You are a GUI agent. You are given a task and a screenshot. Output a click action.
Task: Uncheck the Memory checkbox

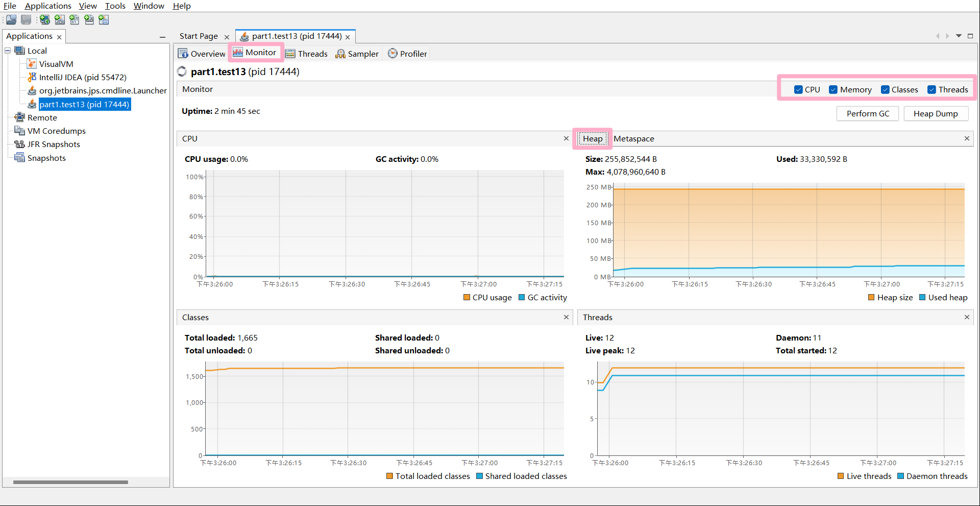[834, 90]
